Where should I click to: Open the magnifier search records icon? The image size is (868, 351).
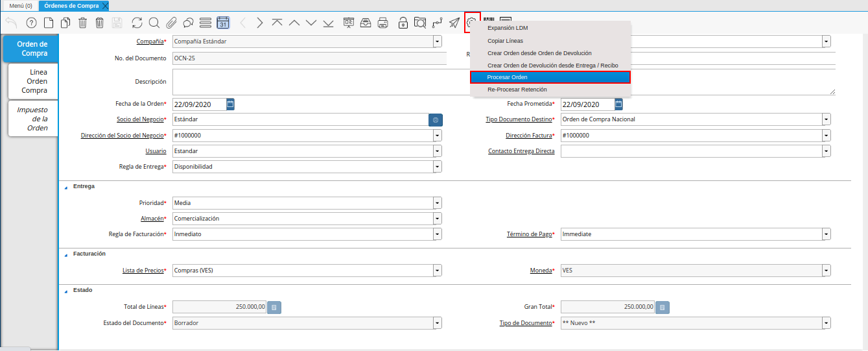tap(154, 23)
